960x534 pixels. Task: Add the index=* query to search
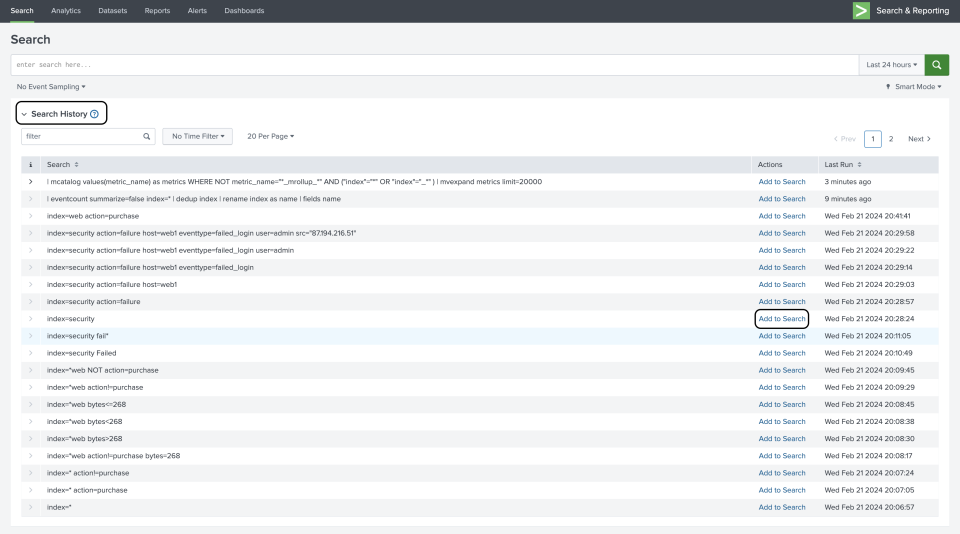[782, 508]
